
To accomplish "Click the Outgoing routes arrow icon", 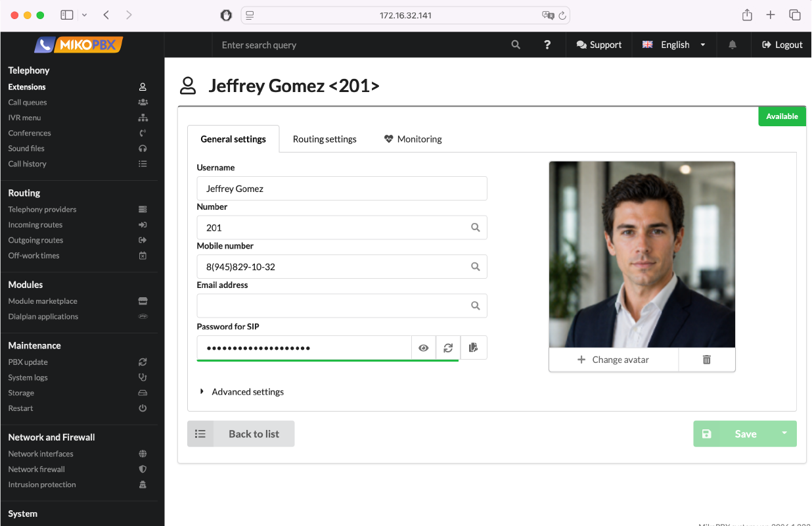I will click(143, 240).
